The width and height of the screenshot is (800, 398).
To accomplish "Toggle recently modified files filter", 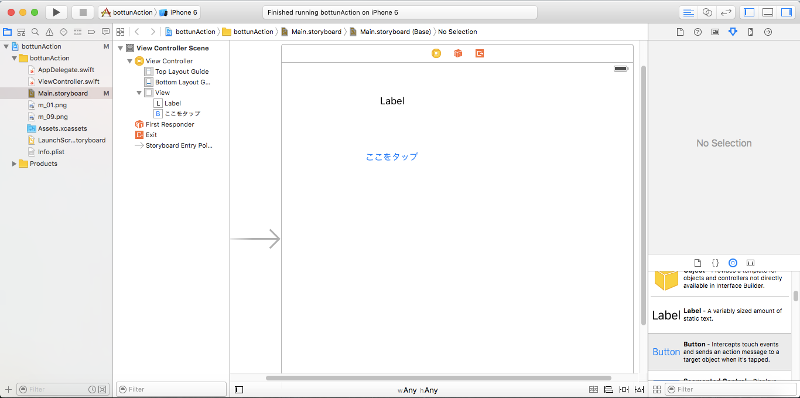I will pyautogui.click(x=92, y=389).
